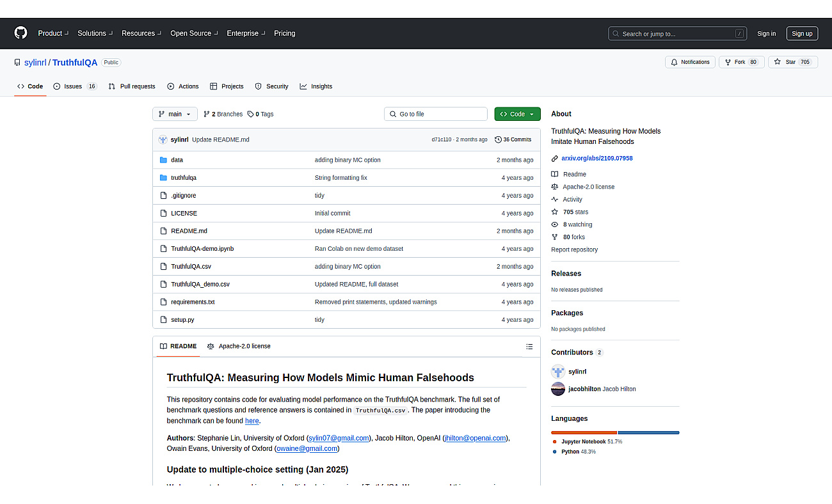Image resolution: width=832 pixels, height=504 pixels.
Task: Expand the Enterprise menu
Action: 246,33
